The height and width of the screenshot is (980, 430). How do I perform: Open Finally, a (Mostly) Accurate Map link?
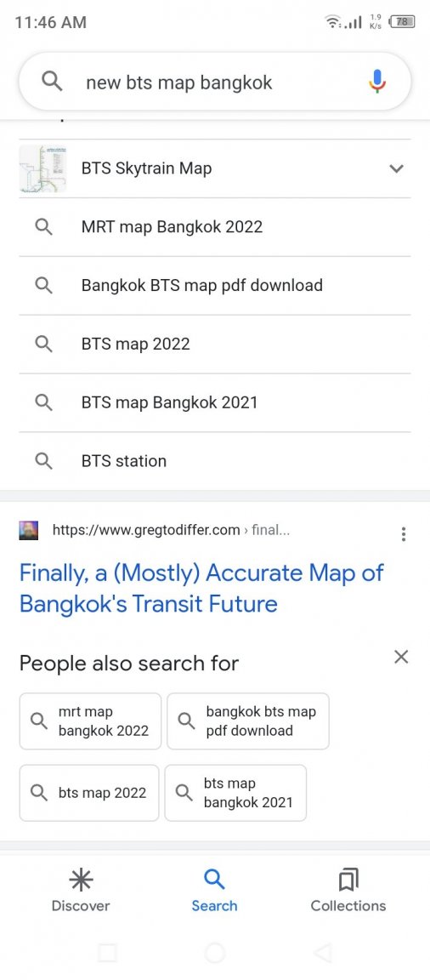[201, 588]
